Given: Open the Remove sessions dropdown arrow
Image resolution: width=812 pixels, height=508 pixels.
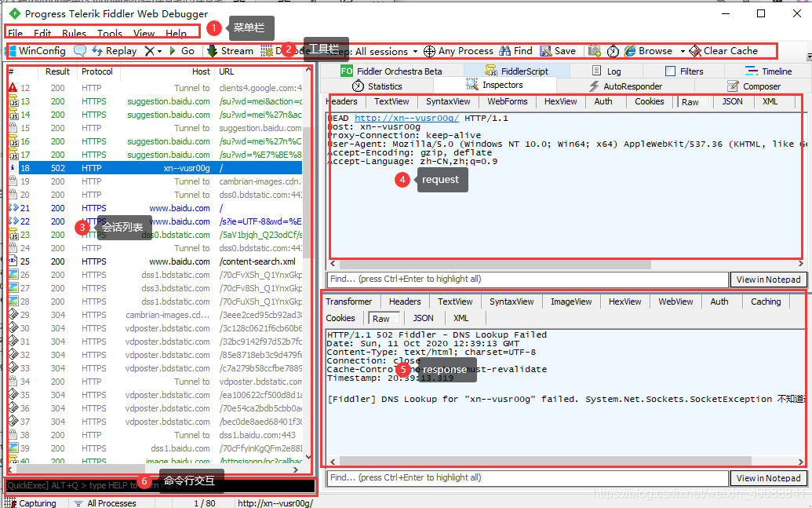Looking at the screenshot, I should (159, 51).
